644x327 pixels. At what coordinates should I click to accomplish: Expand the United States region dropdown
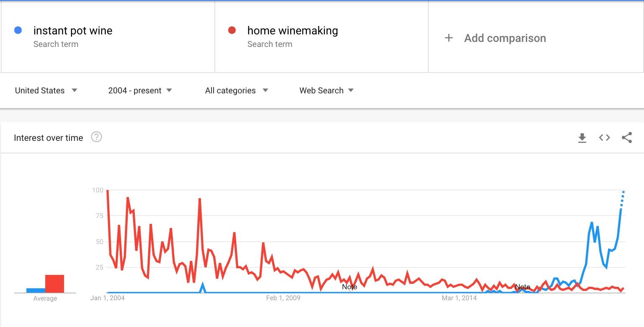click(x=46, y=91)
